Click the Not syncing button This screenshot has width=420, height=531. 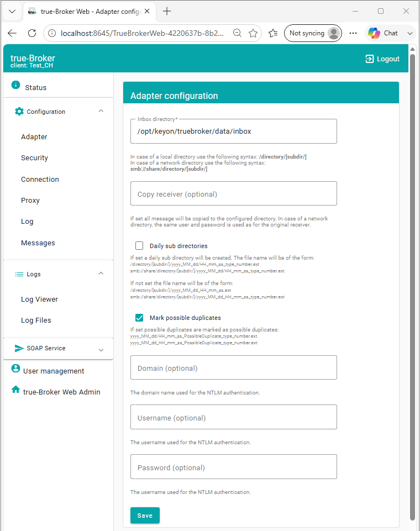313,33
